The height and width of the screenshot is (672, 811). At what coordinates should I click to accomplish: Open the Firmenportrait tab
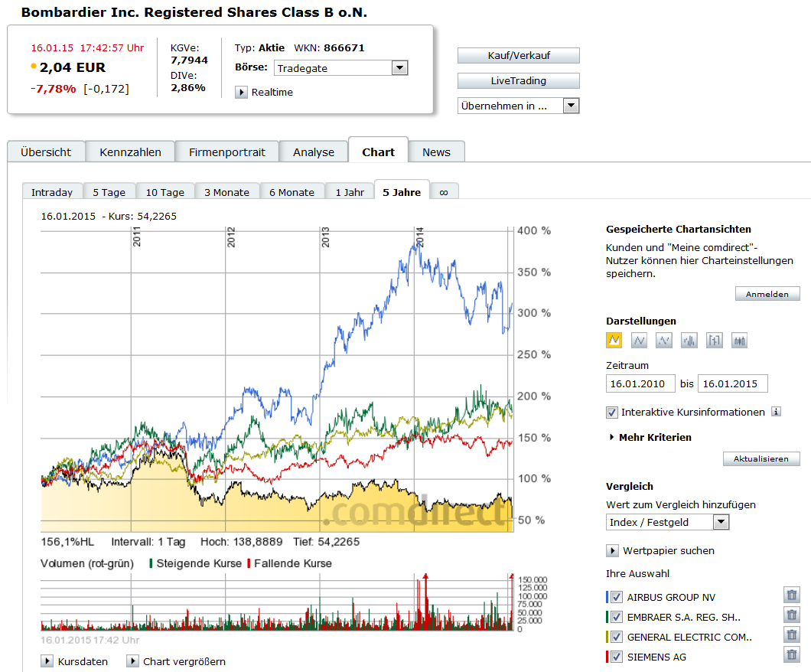[227, 152]
